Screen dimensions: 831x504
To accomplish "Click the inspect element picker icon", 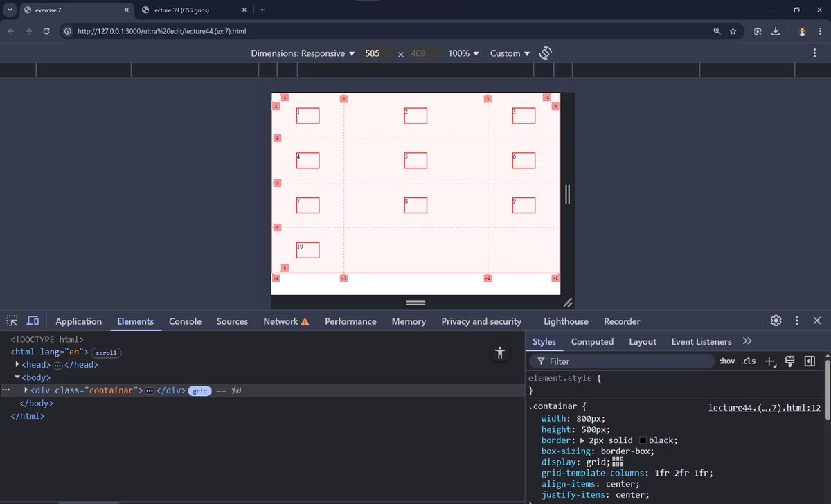I will [x=12, y=321].
